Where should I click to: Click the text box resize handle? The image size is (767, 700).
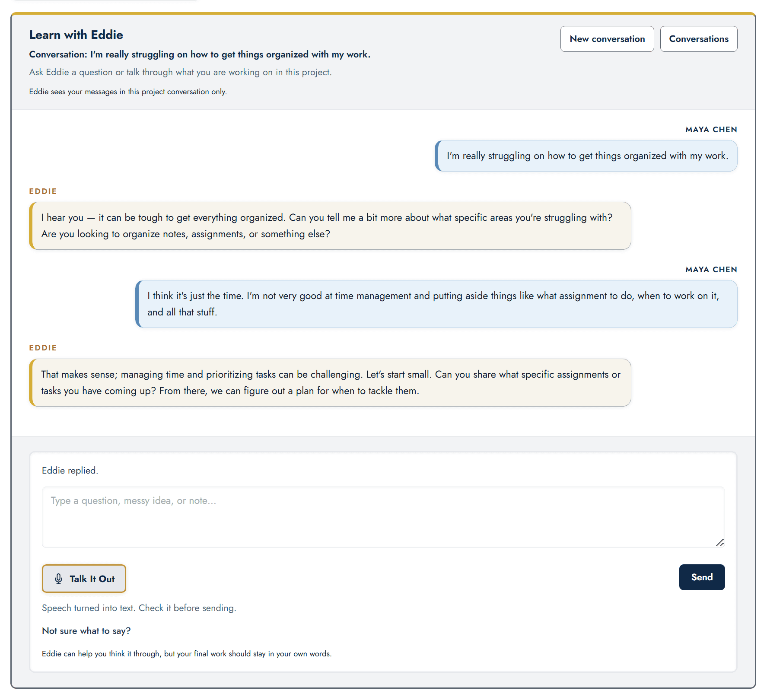pos(719,543)
